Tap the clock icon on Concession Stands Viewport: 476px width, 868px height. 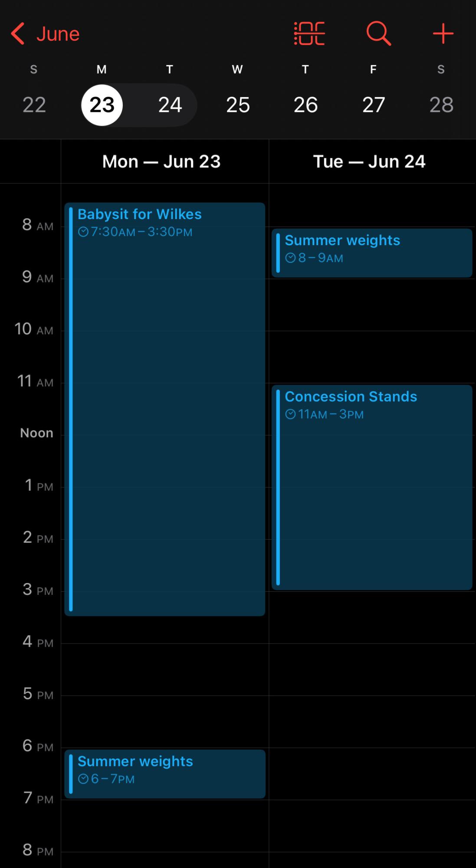(290, 414)
